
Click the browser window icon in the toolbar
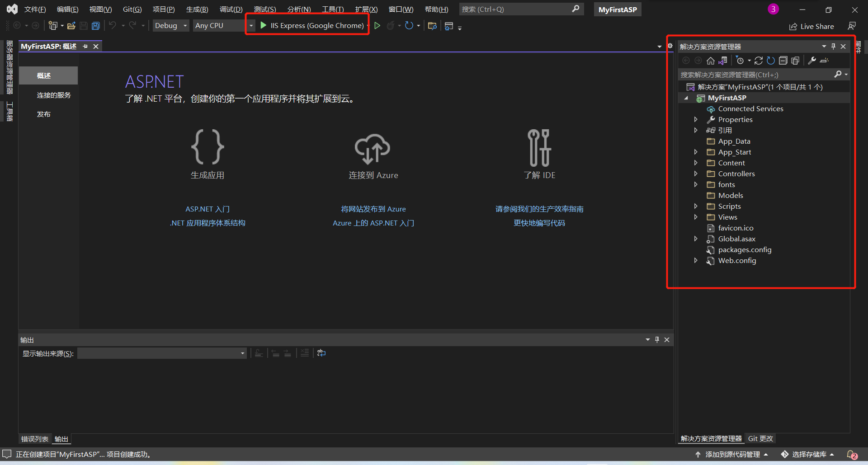pos(449,26)
